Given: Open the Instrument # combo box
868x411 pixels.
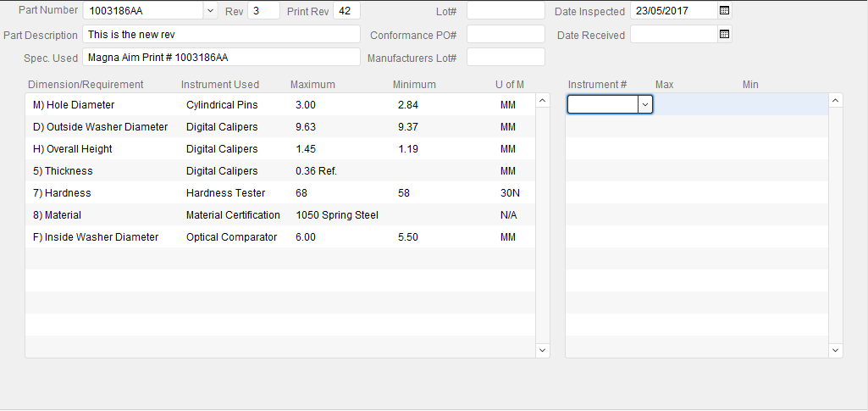Looking at the screenshot, I should coord(645,104).
